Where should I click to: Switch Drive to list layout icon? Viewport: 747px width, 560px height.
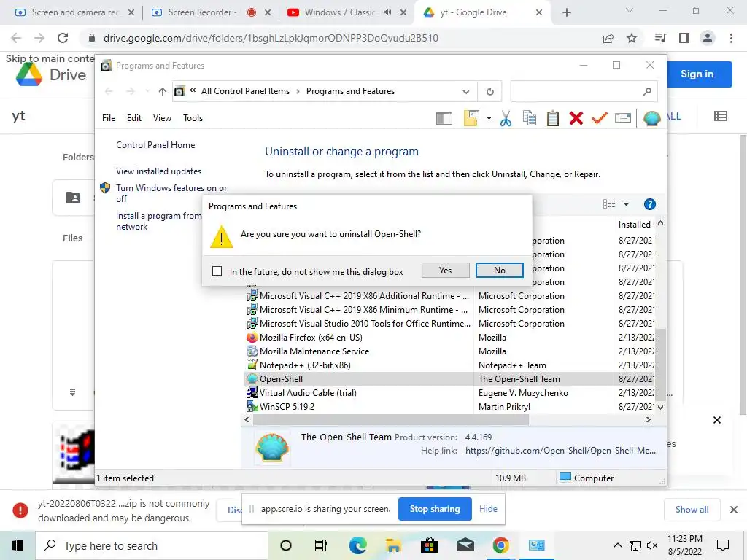pos(720,116)
